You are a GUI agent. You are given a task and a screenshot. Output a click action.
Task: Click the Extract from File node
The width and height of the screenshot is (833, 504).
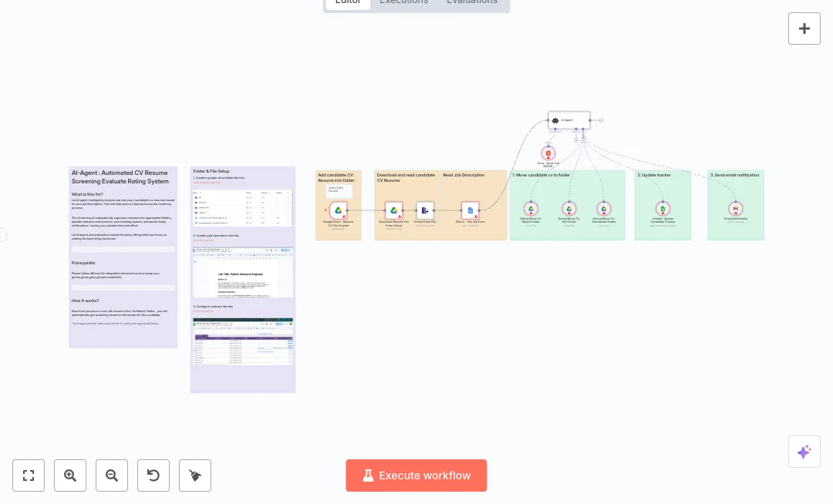(x=425, y=210)
